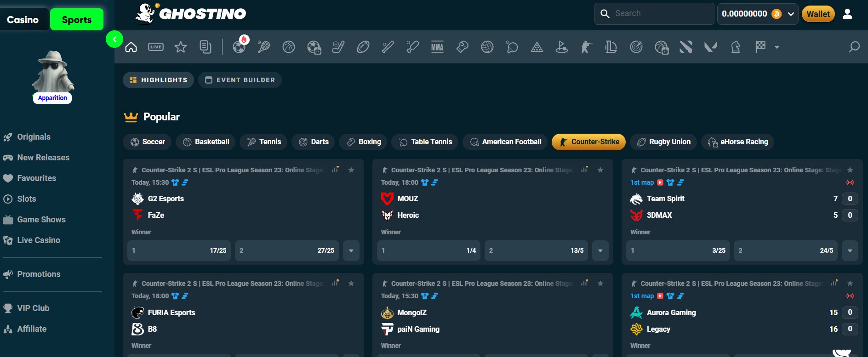Filter popular by American Football chip

(x=505, y=142)
